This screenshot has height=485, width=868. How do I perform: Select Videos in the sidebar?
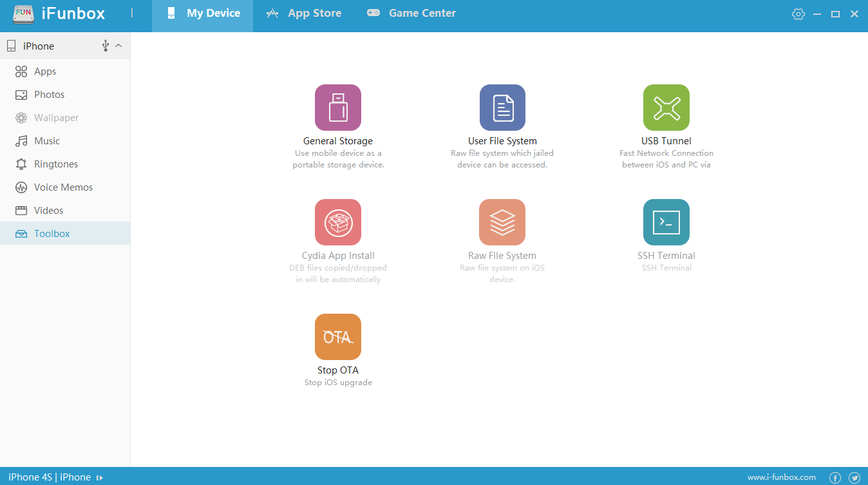[65, 211]
